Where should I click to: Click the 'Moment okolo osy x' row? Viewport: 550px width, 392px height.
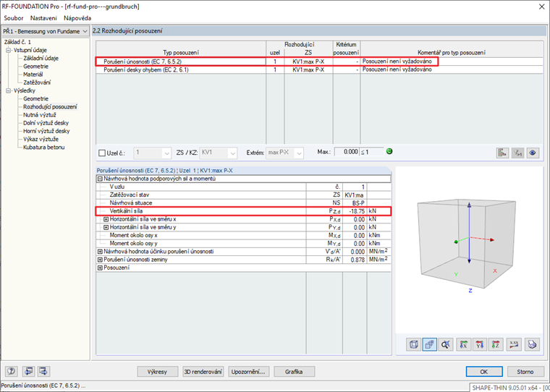[x=243, y=235]
